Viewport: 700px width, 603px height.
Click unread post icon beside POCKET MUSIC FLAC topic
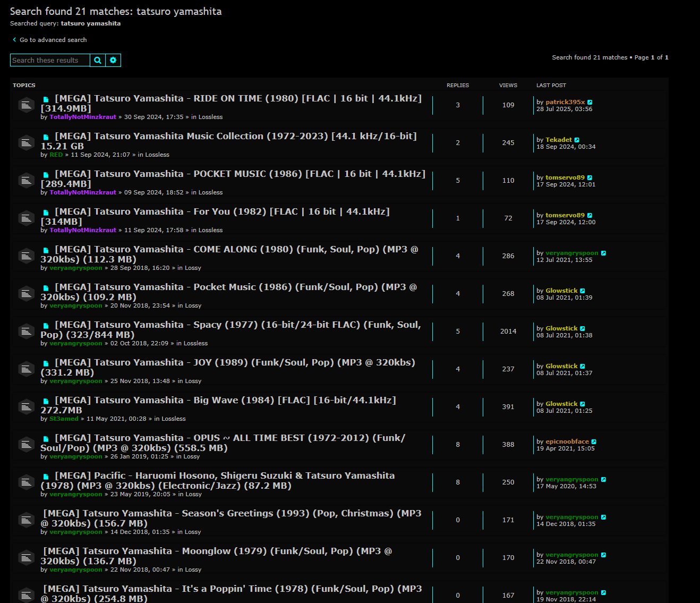[46, 175]
